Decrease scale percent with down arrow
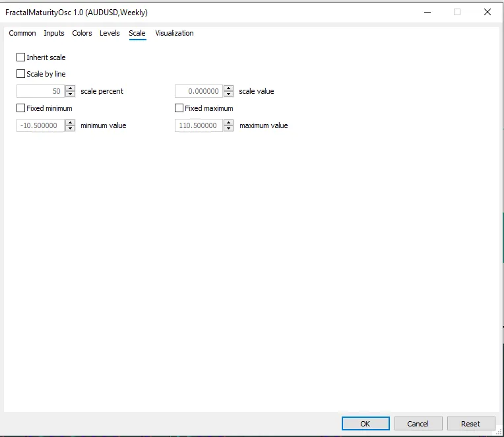Viewport: 504px width, 437px height. 70,94
